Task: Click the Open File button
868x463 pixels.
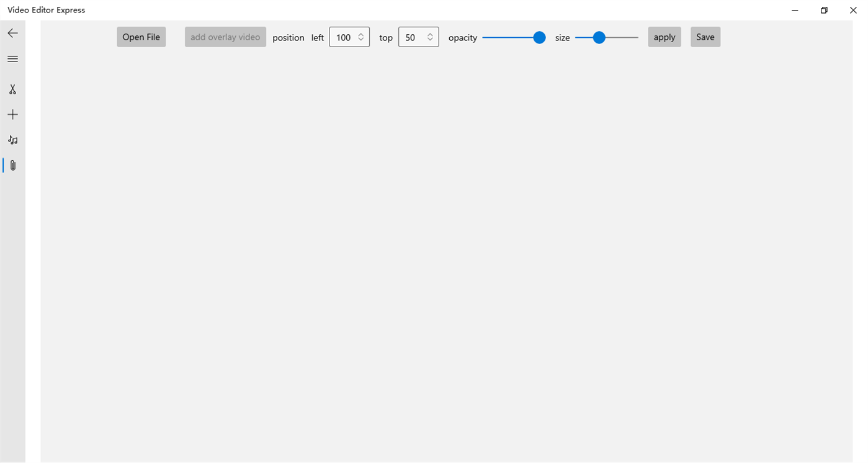Action: (141, 37)
